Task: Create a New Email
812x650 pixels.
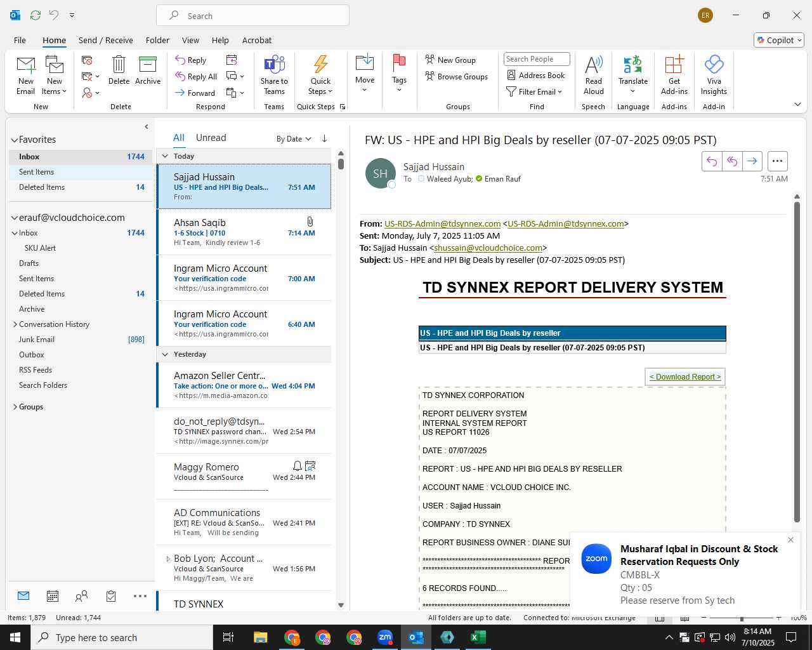Action: click(x=26, y=75)
